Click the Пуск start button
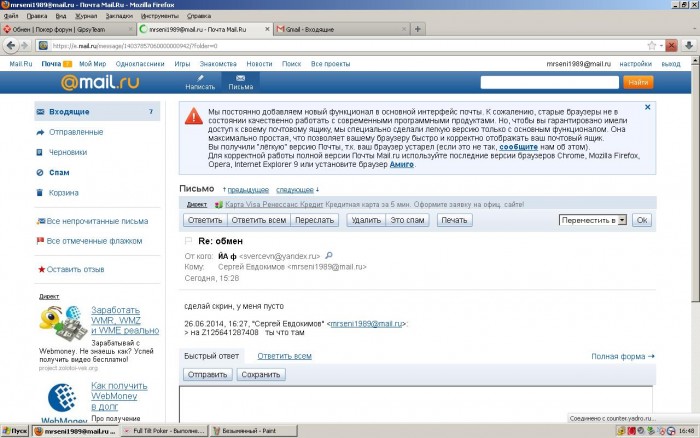Screen dimensions: 700x438 (15, 431)
